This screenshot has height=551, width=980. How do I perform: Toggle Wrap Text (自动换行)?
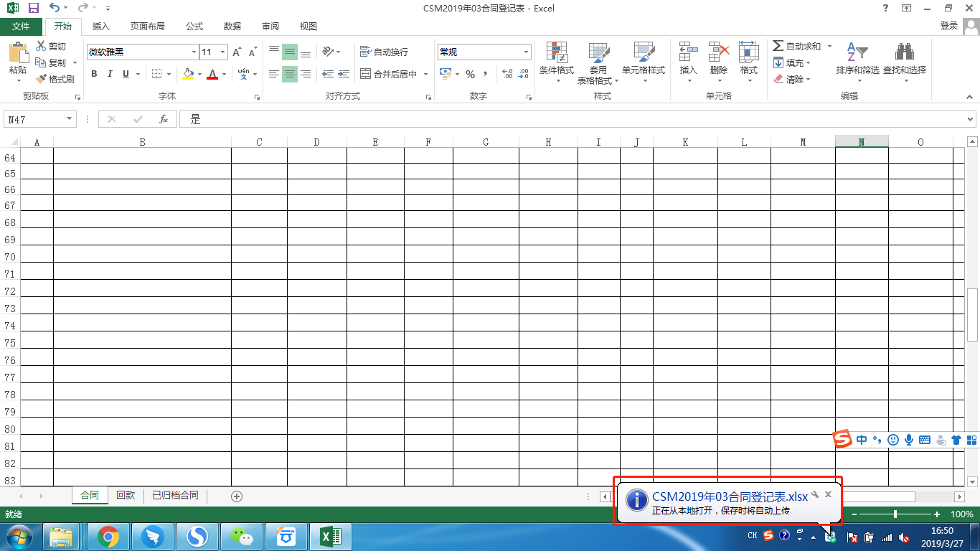384,52
